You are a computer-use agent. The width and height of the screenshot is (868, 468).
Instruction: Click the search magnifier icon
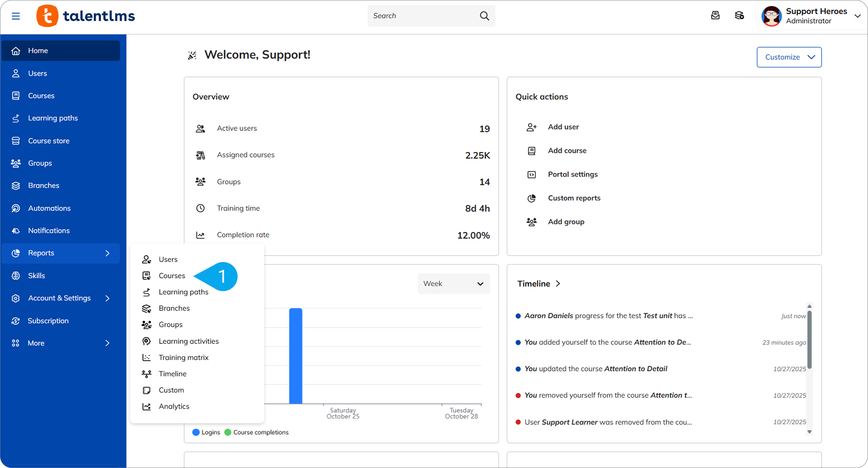(484, 16)
